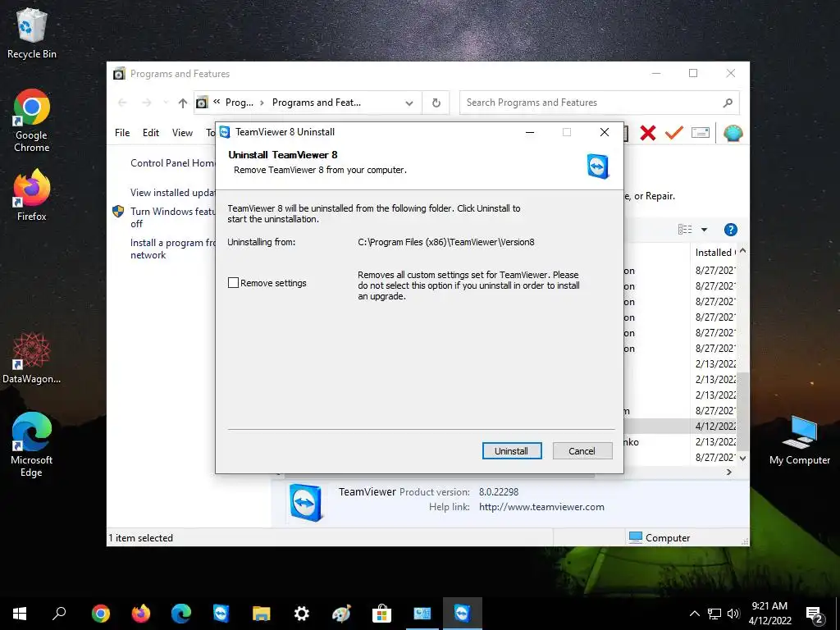Open Windows Start menu
Viewport: 840px width, 630px height.
point(20,614)
